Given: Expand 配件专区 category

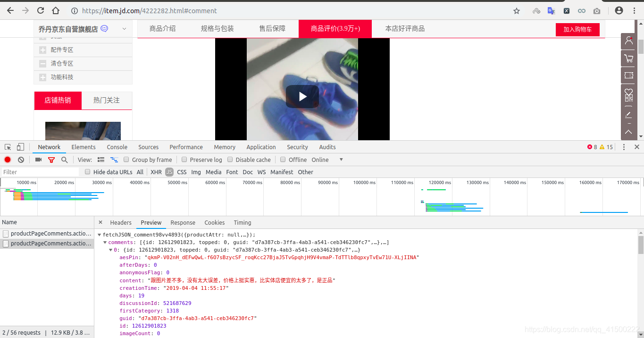Looking at the screenshot, I should click(x=42, y=50).
